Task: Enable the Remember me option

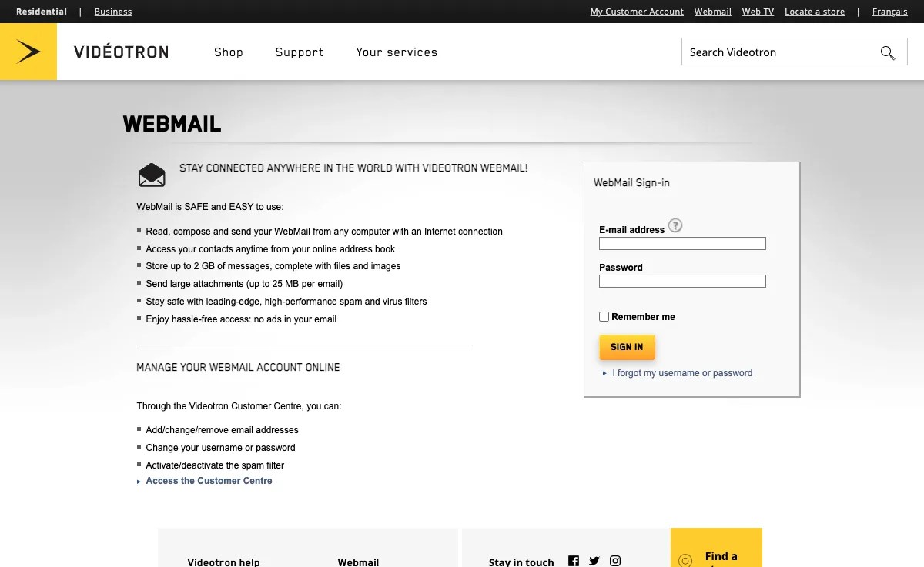Action: pyautogui.click(x=604, y=316)
